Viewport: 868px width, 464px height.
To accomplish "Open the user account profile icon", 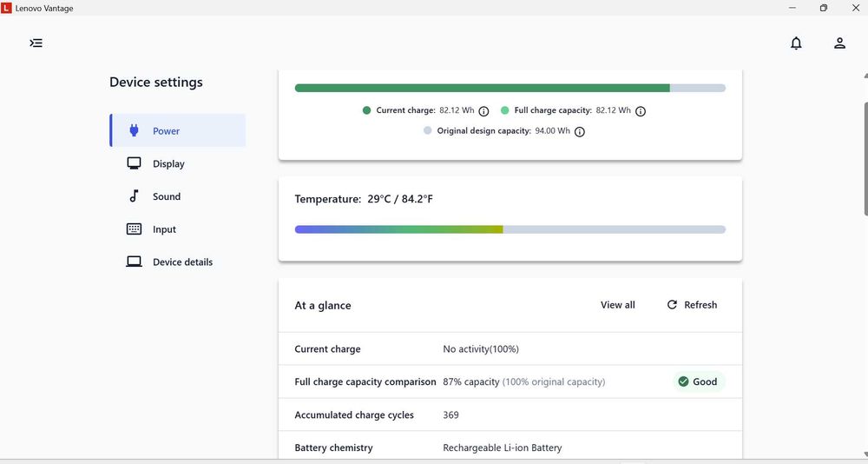I will 839,43.
